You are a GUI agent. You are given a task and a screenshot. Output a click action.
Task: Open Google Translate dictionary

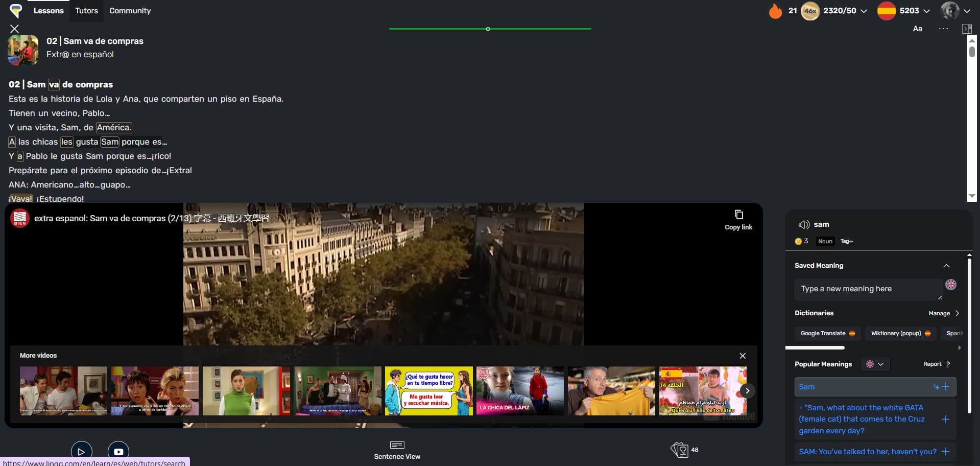[x=827, y=333]
